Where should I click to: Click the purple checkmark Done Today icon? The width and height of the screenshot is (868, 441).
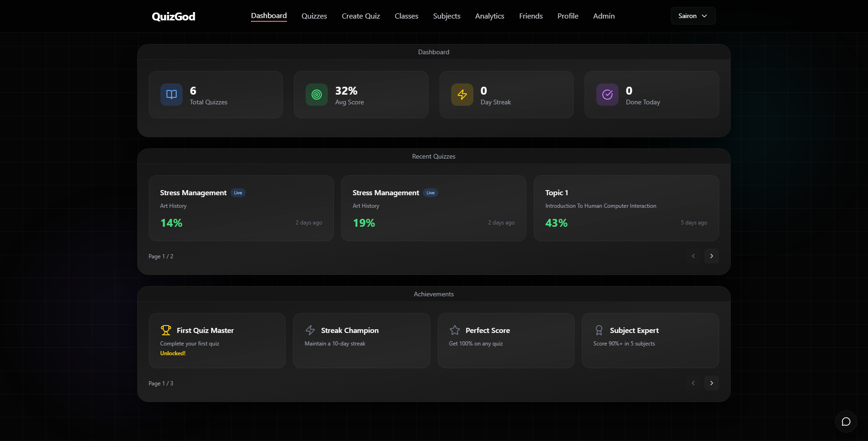point(607,95)
